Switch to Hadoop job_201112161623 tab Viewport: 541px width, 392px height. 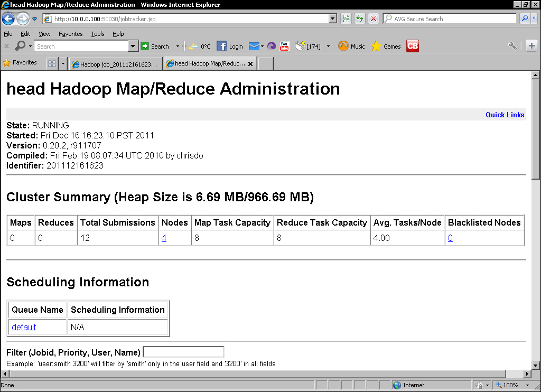point(116,64)
